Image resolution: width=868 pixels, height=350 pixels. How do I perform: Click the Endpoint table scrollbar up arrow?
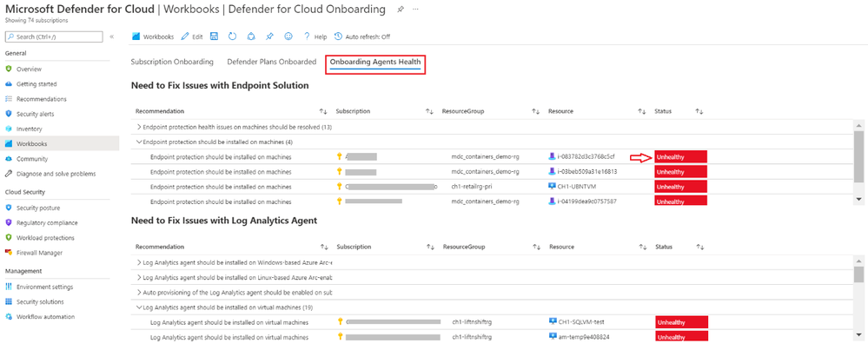click(x=858, y=127)
